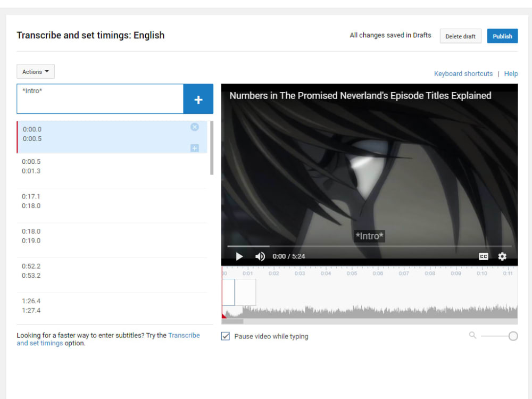The height and width of the screenshot is (399, 532).
Task: Click the 0:10 mark on the timeline ruler
Action: click(x=482, y=273)
